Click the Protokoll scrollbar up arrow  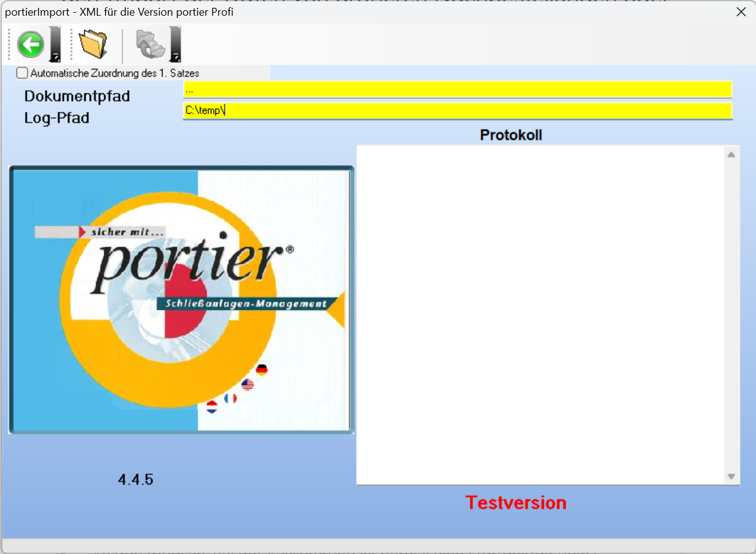(731, 154)
